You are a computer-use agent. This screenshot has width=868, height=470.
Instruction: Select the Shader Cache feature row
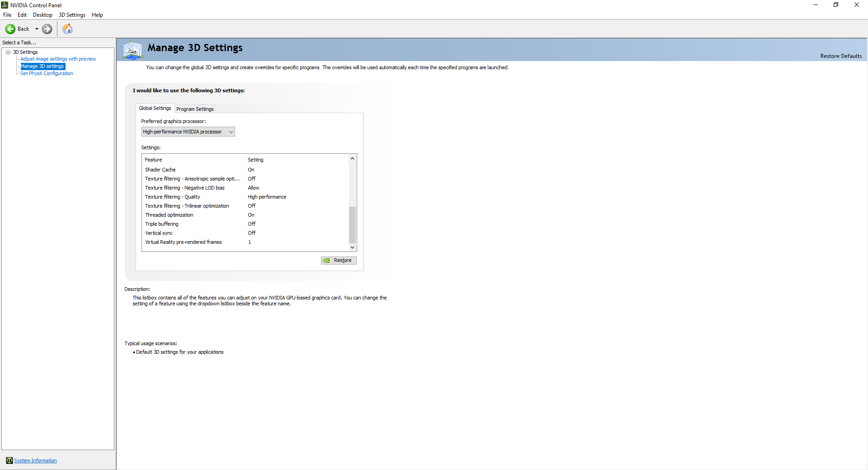245,170
